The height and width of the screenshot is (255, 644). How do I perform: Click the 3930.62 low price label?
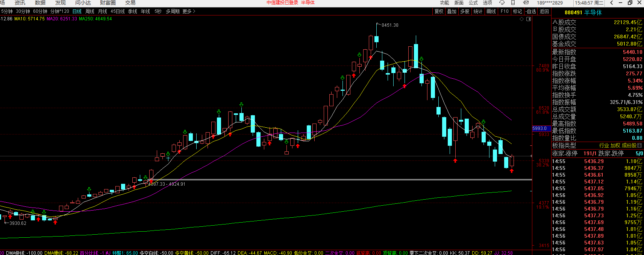click(18, 223)
